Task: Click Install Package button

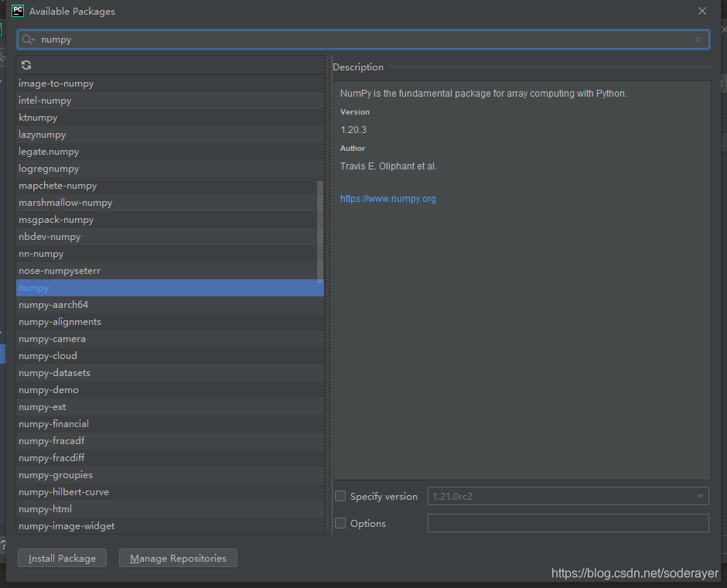Action: pos(62,558)
